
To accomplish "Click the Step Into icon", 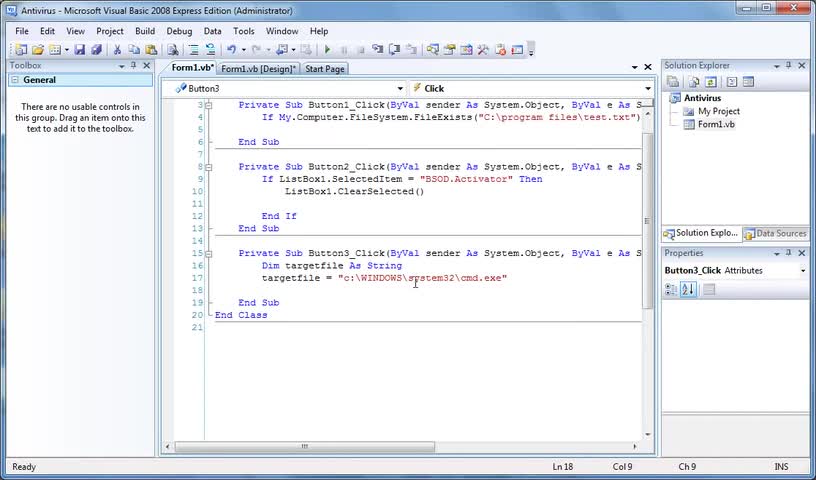I will click(x=378, y=49).
